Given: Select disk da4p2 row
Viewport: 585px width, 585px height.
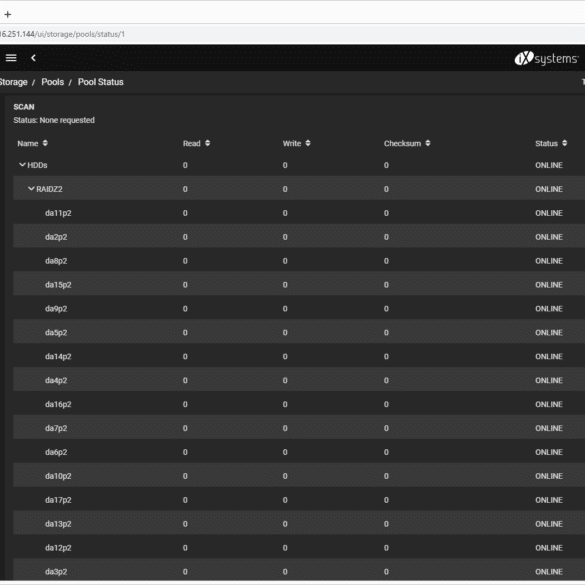Looking at the screenshot, I should tap(299, 380).
